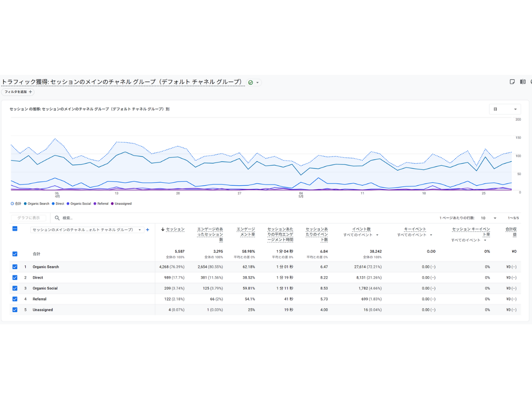Viewport: 532px width, 399px height.
Task: Click the compare columns icon at top right
Action: [x=523, y=82]
